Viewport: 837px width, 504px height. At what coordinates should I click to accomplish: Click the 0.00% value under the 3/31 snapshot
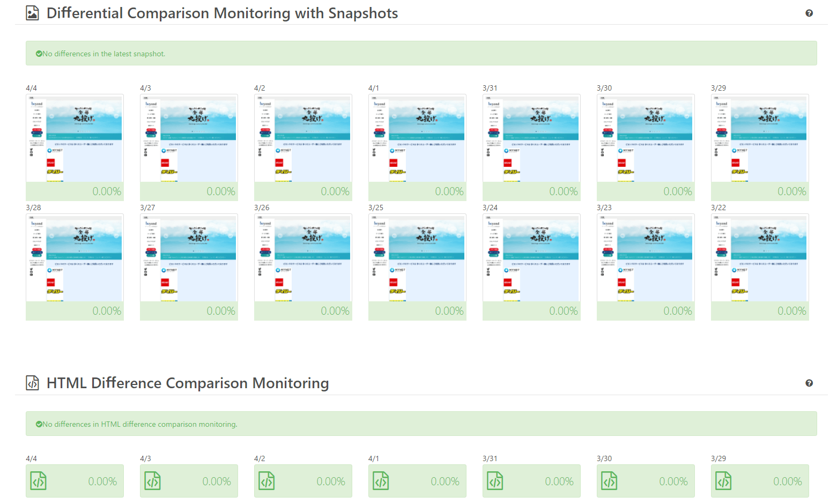click(563, 191)
